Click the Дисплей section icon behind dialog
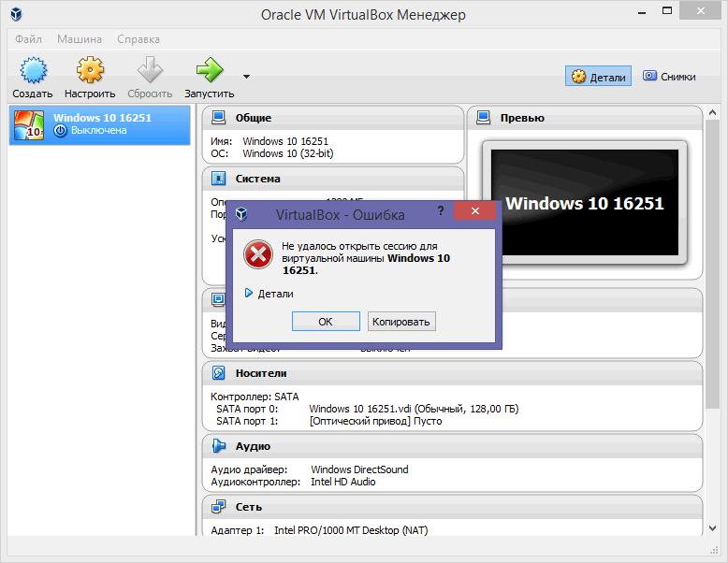728x563 pixels. 218,299
